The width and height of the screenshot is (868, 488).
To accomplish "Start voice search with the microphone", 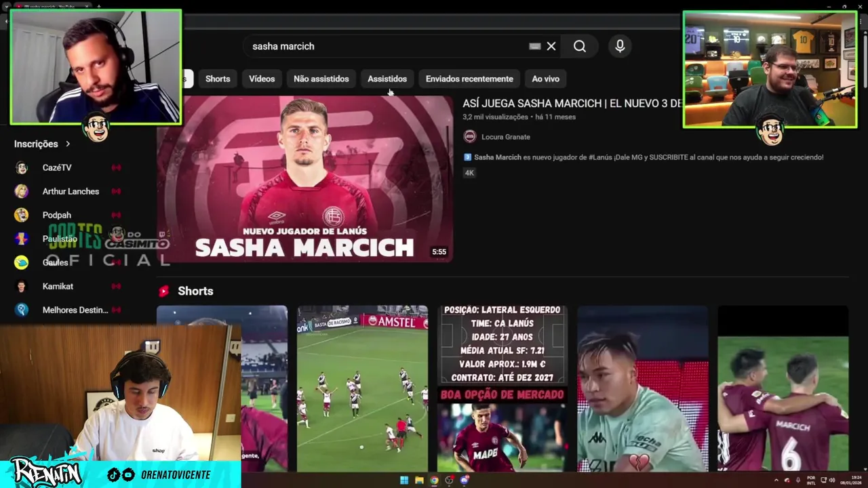I will (x=620, y=46).
